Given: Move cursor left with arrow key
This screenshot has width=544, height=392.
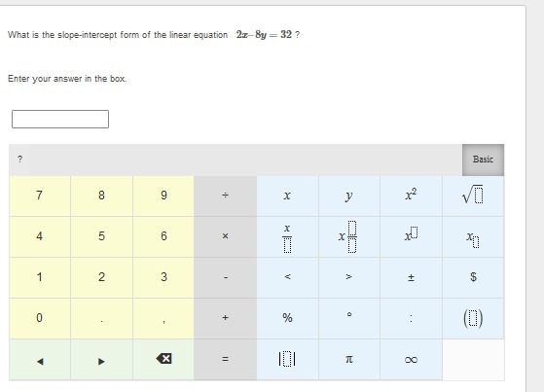Looking at the screenshot, I should click(x=40, y=359).
